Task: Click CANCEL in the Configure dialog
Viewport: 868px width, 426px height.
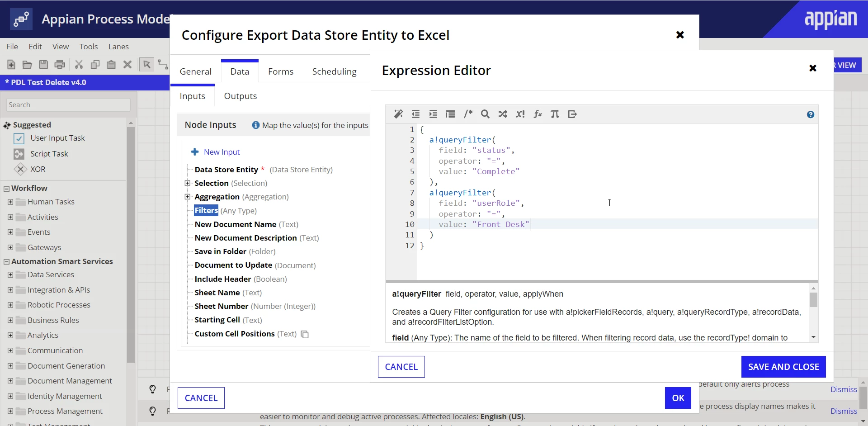Action: point(201,398)
